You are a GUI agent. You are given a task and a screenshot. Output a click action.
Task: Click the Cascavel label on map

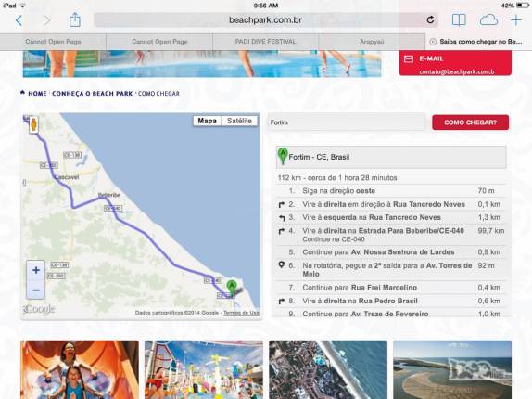[67, 177]
